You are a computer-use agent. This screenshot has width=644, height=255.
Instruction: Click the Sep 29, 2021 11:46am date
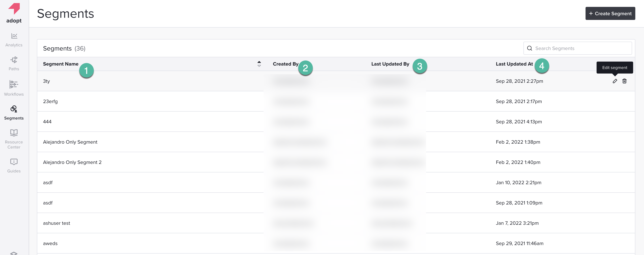pyautogui.click(x=519, y=243)
